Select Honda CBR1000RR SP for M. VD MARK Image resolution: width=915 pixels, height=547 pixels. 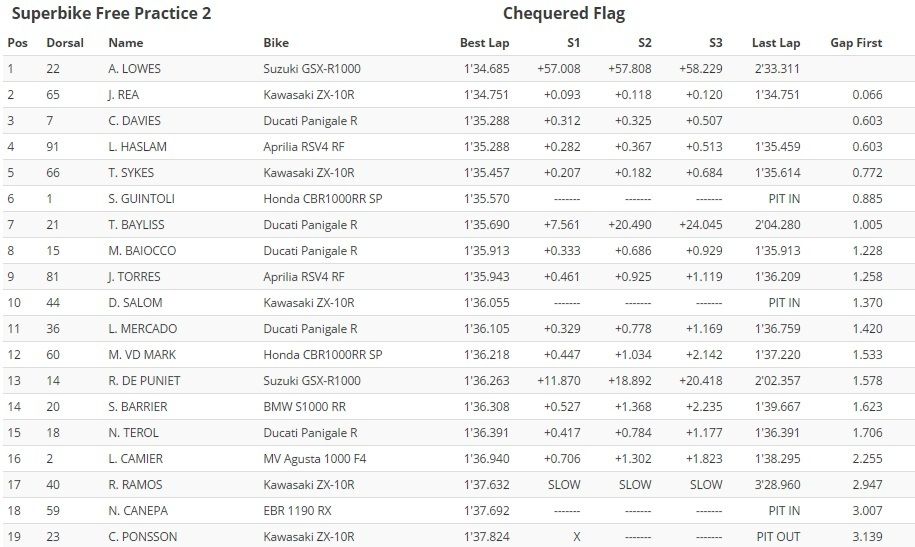pyautogui.click(x=323, y=354)
